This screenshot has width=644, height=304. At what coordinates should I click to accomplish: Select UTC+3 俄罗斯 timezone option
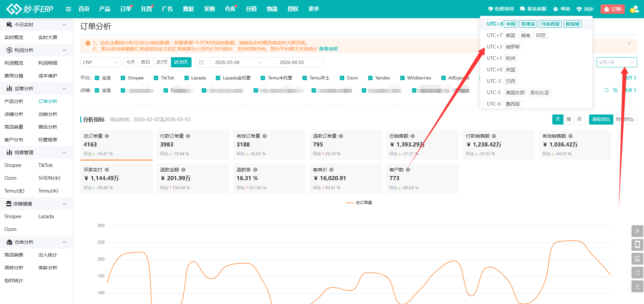click(504, 47)
